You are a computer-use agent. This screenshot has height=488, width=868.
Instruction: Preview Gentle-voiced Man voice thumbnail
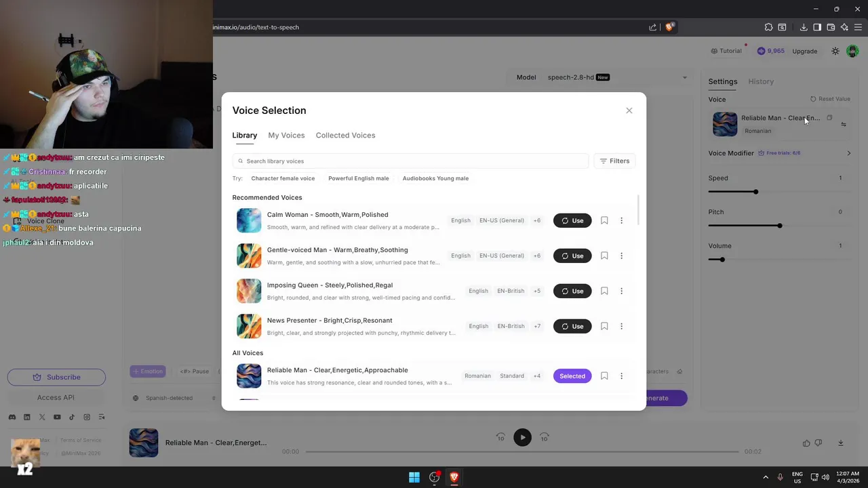coord(249,256)
